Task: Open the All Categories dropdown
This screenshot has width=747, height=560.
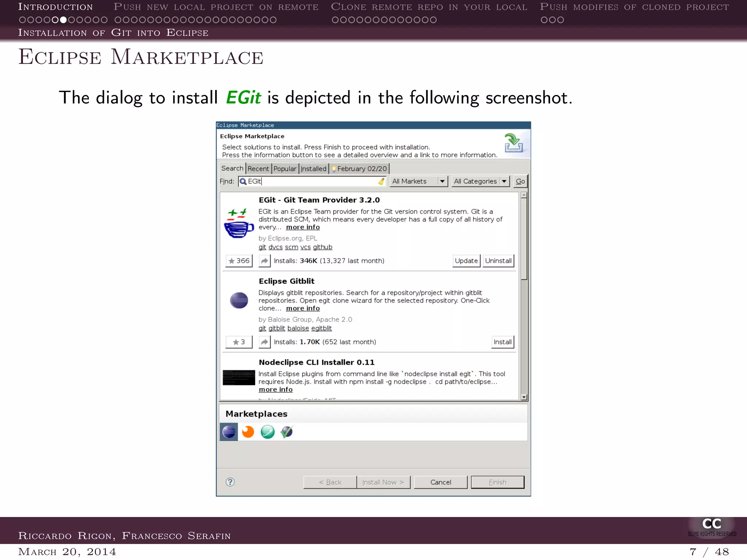Action: click(x=480, y=181)
